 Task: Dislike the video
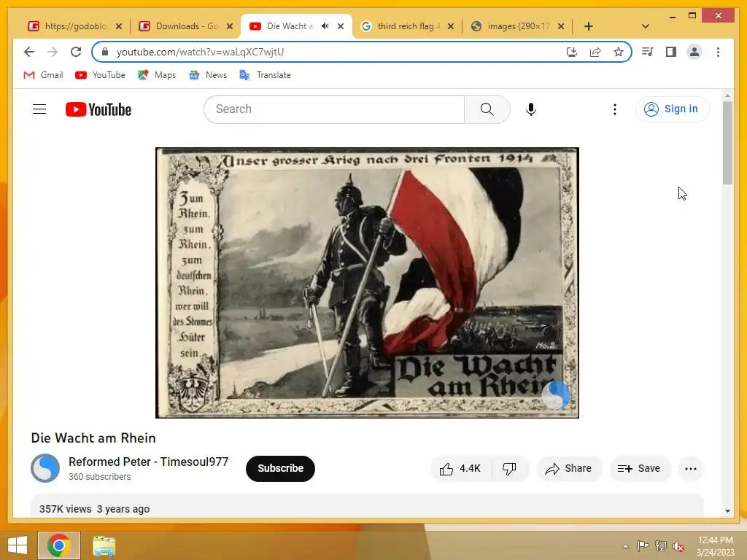pos(509,469)
